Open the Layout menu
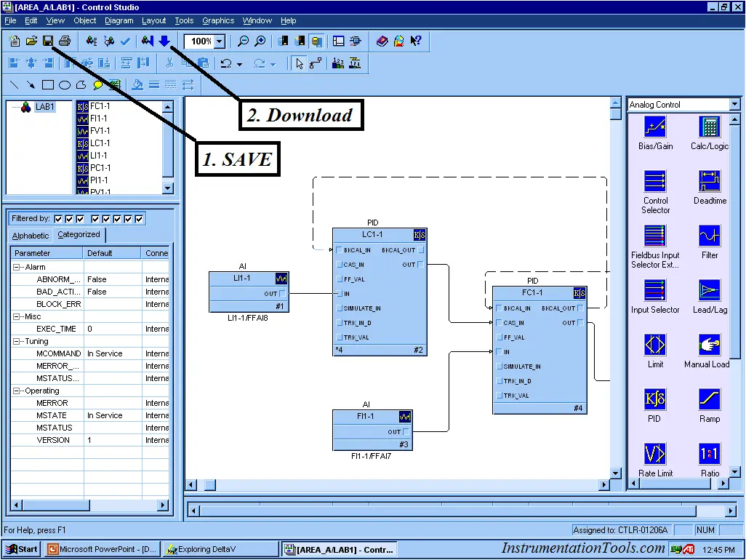 (x=153, y=20)
